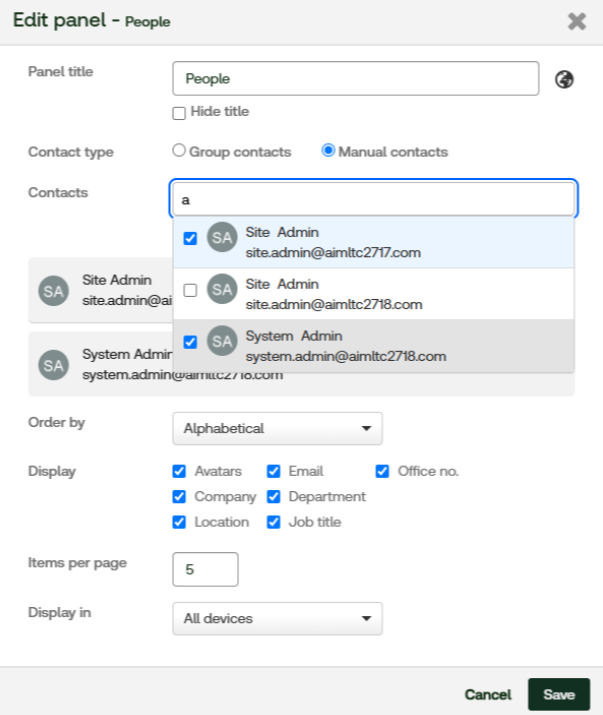
Task: Click SA avatar of site.admin@aimltc2718.com suggestion
Action: [x=221, y=290]
